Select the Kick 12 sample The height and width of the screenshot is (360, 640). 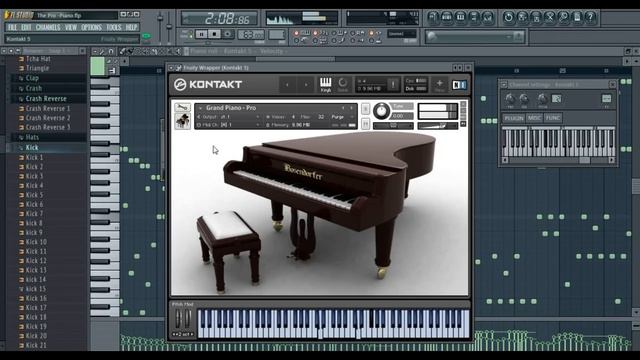pyautogui.click(x=36, y=261)
